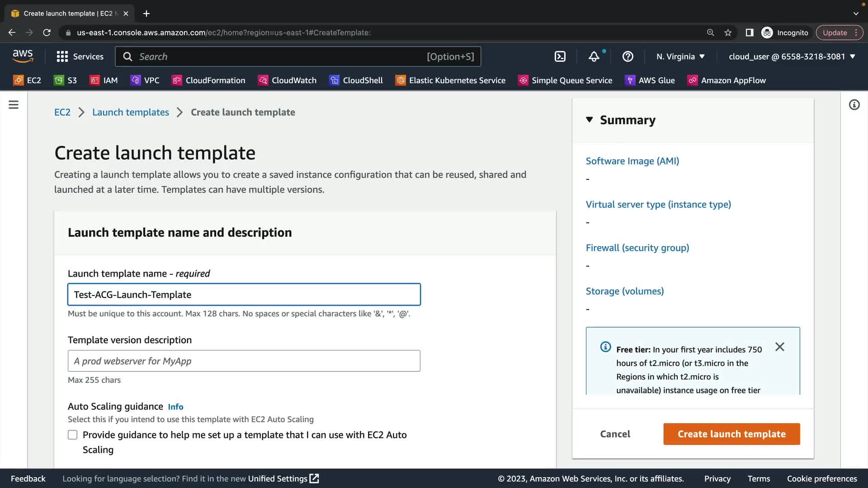This screenshot has height=488, width=868.
Task: Open the Auto Scaling guidance Info link
Action: click(x=175, y=407)
